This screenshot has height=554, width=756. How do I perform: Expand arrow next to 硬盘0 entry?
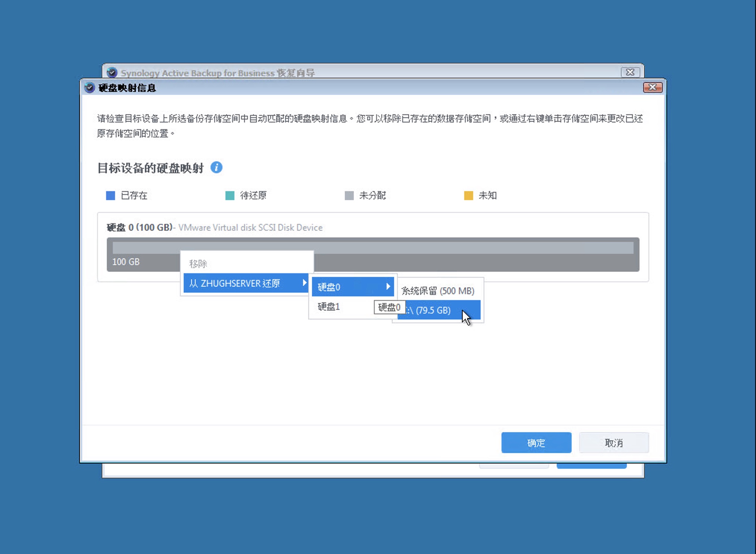[x=388, y=286]
